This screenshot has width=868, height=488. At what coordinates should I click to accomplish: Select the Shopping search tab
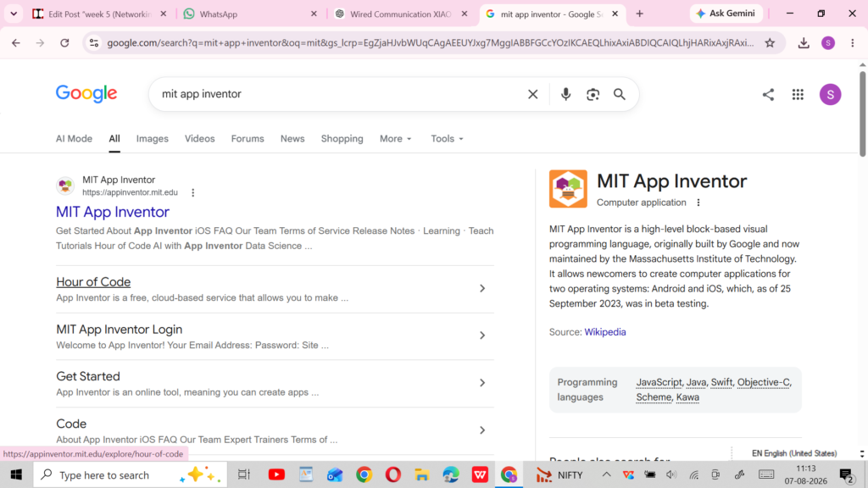tap(342, 139)
